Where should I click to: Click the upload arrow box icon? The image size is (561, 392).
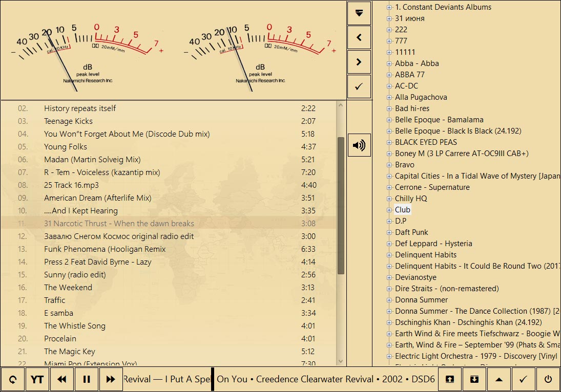pyautogui.click(x=450, y=379)
